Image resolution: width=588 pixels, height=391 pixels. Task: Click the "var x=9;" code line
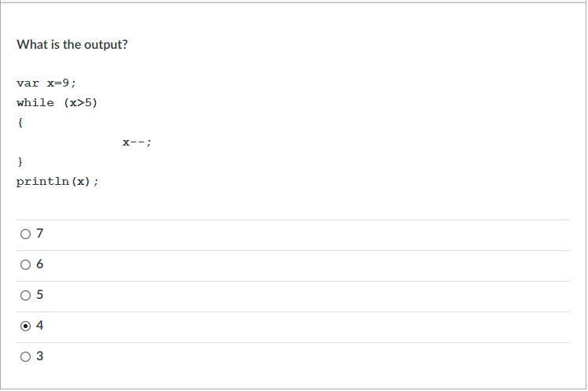tap(46, 83)
